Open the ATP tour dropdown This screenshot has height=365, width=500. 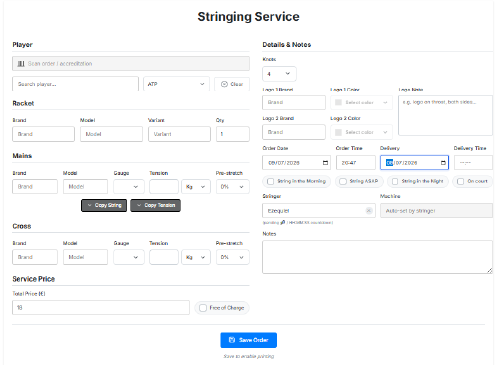click(176, 84)
